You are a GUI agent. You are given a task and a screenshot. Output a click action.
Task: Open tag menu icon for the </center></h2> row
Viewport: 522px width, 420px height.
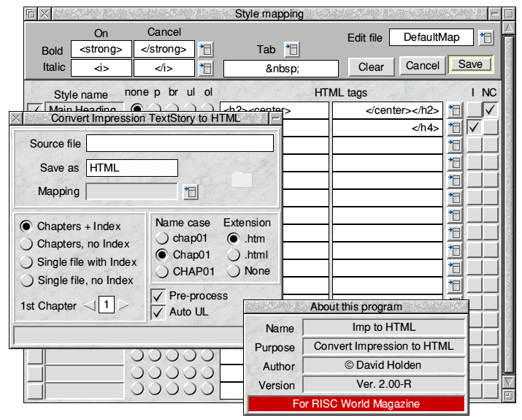[x=455, y=111]
